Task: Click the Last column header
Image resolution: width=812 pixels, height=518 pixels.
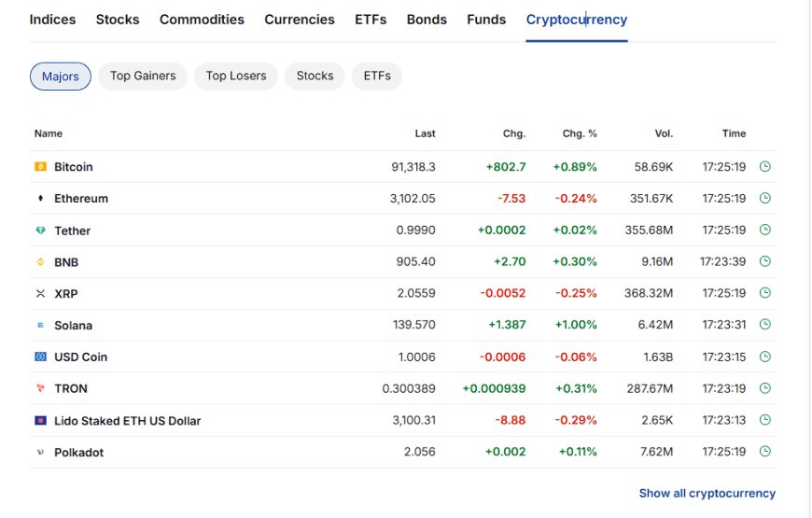Action: (425, 133)
